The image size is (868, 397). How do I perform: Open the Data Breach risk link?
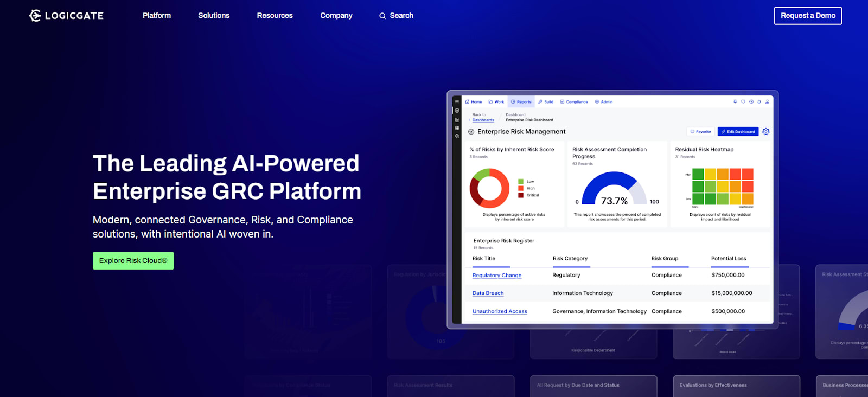488,293
